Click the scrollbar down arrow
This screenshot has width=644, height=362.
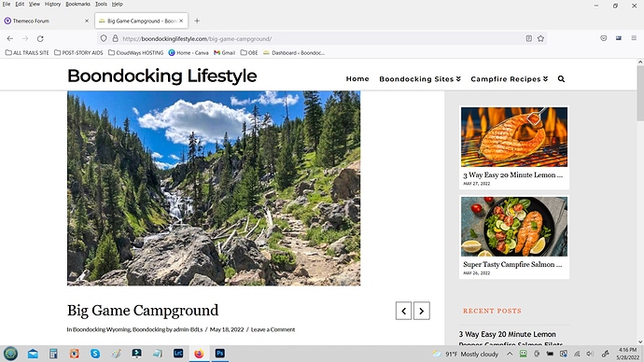[x=640, y=341]
